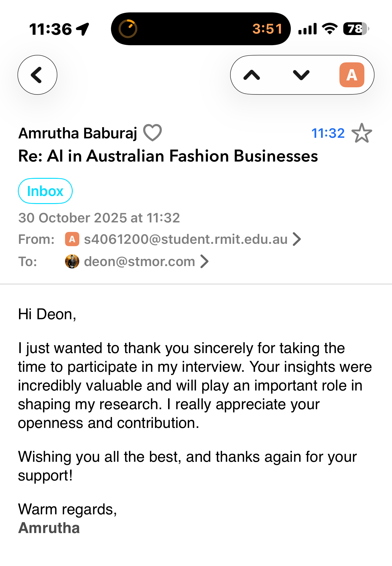Toggle the heart next to Amrutha Baburaj
The width and height of the screenshot is (392, 566).
pos(153,133)
